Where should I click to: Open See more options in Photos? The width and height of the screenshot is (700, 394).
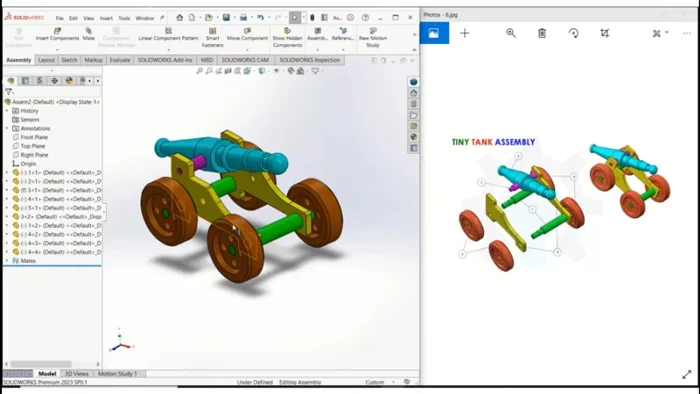(x=687, y=33)
